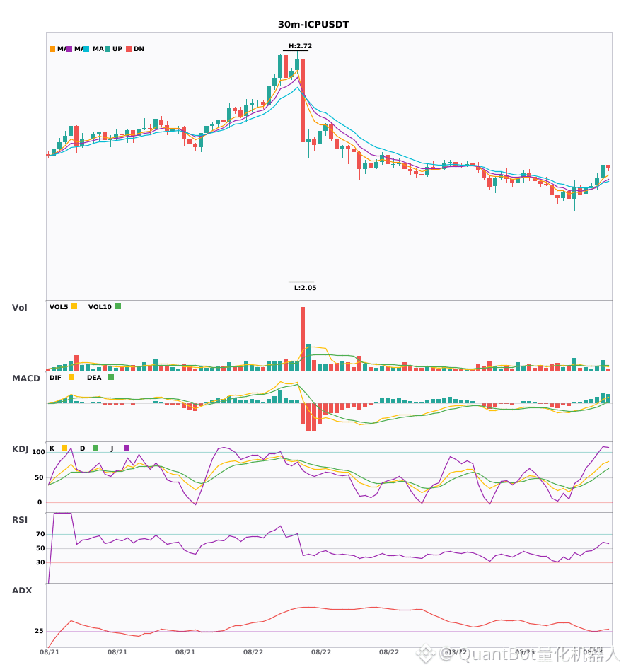The width and height of the screenshot is (626, 672).
Task: Click the DIF legend label
Action: (55, 378)
